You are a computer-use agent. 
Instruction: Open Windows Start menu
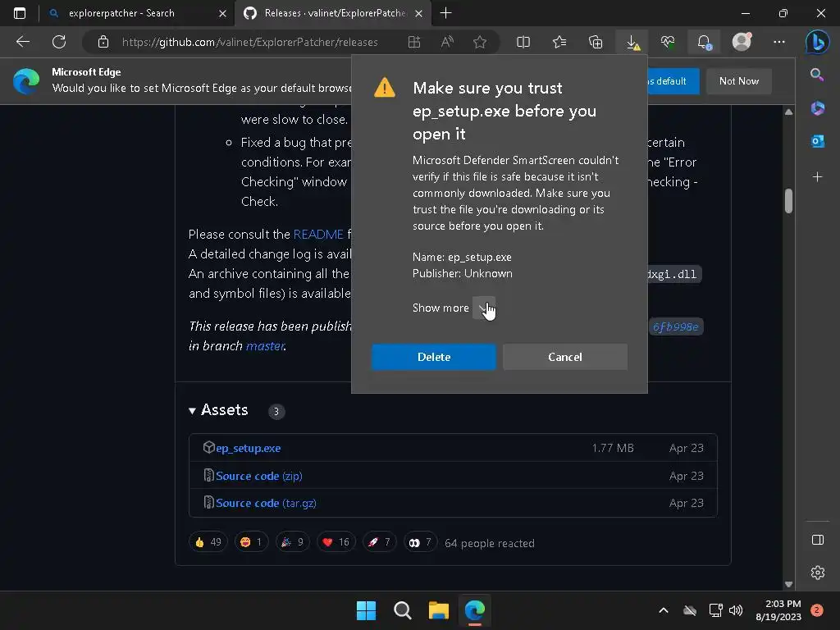[367, 610]
